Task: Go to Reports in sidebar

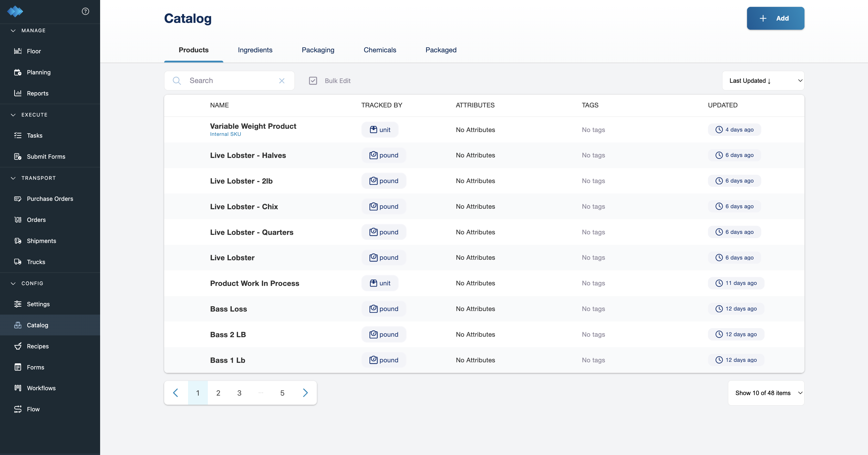Action: [37, 93]
